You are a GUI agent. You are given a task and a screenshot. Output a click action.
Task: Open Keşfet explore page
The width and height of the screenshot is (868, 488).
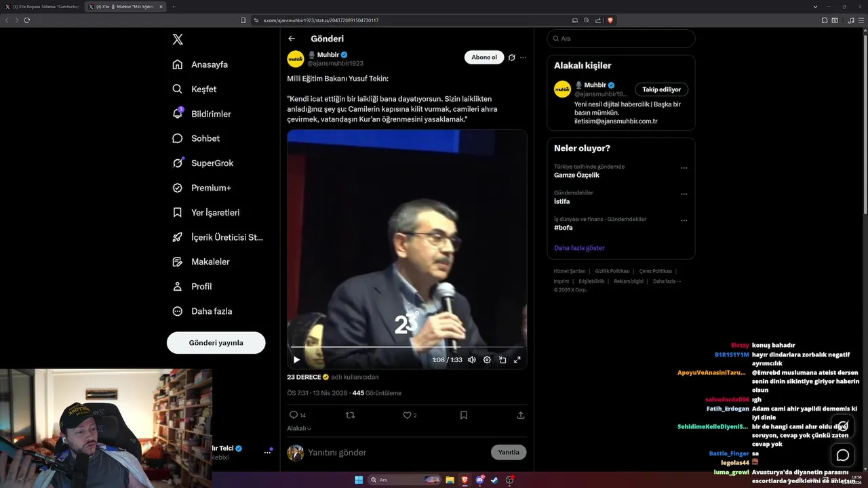tap(195, 89)
